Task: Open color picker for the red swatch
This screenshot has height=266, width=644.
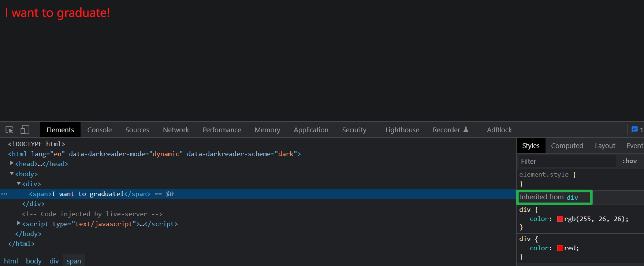Action: pos(560,248)
